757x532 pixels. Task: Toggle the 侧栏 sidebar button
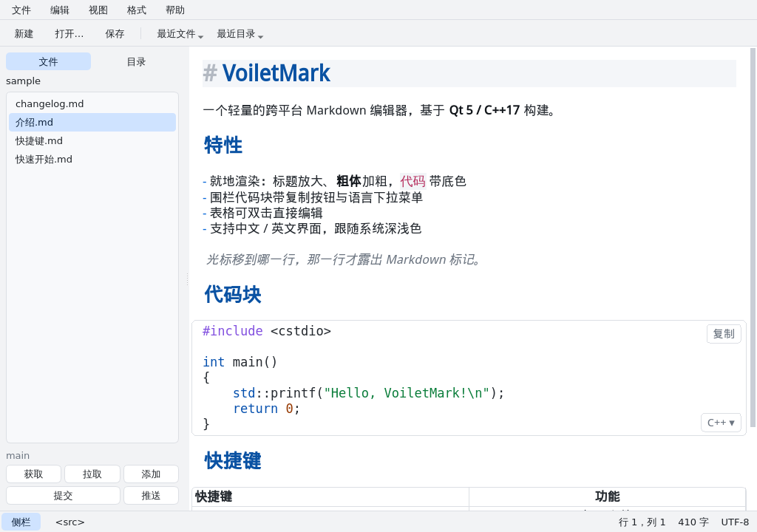pos(21,522)
